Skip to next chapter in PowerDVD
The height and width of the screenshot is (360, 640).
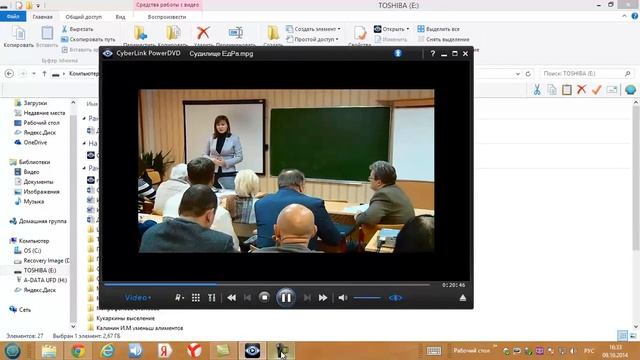307,298
